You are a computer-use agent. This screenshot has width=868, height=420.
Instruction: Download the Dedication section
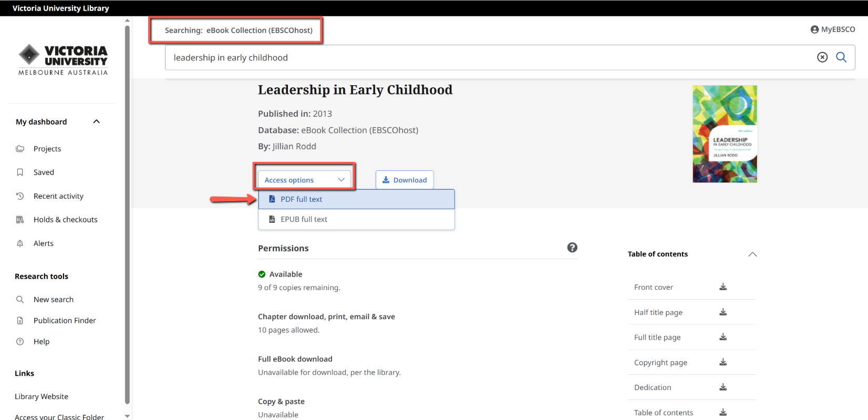pyautogui.click(x=723, y=387)
